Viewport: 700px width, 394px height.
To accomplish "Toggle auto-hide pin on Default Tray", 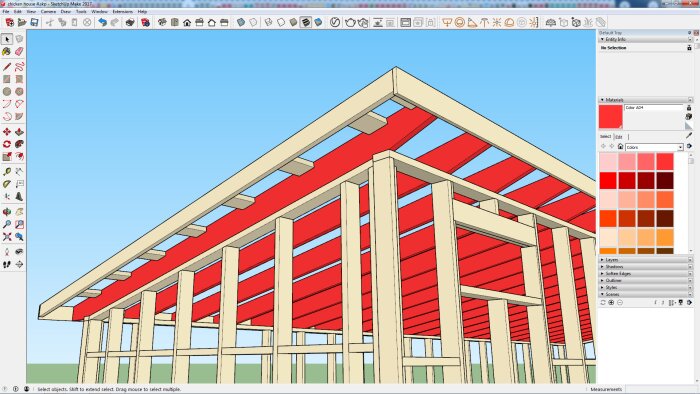I will point(689,33).
